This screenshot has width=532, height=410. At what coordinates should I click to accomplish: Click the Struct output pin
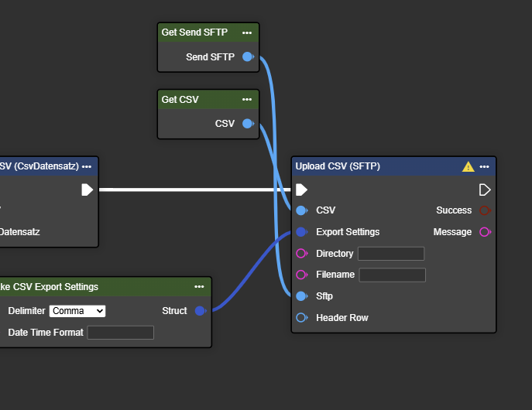coord(200,311)
